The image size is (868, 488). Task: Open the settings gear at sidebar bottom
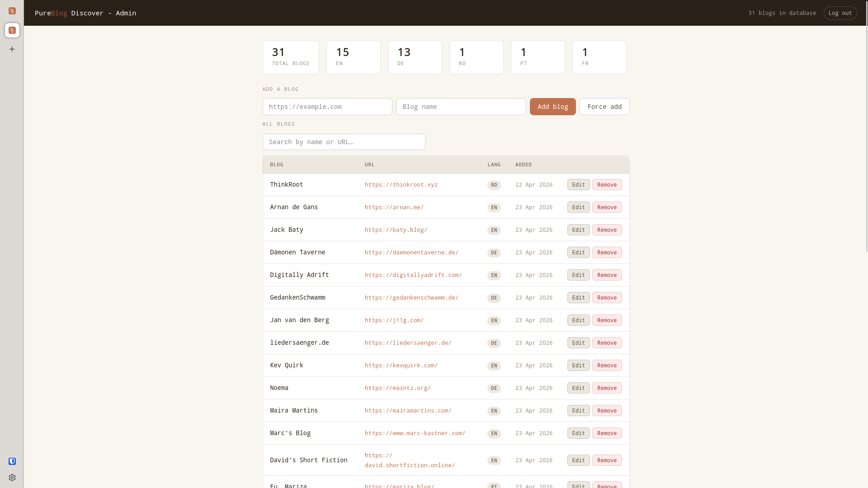[12, 478]
